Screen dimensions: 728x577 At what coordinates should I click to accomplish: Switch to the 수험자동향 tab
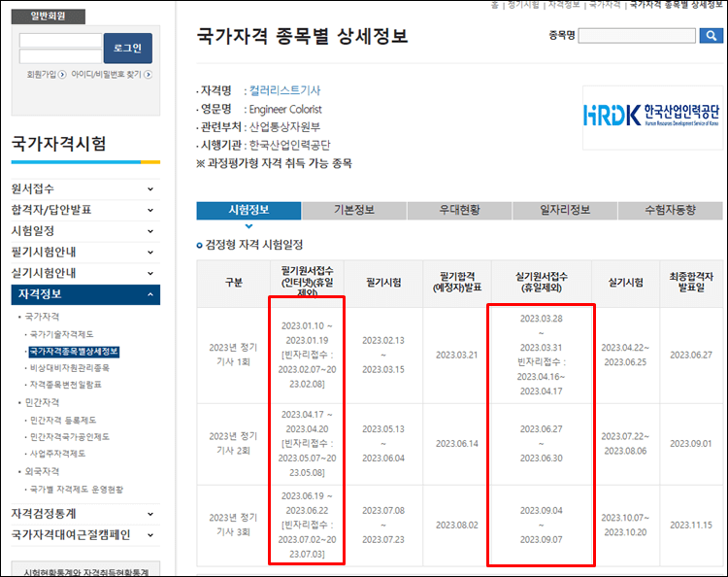tap(671, 211)
